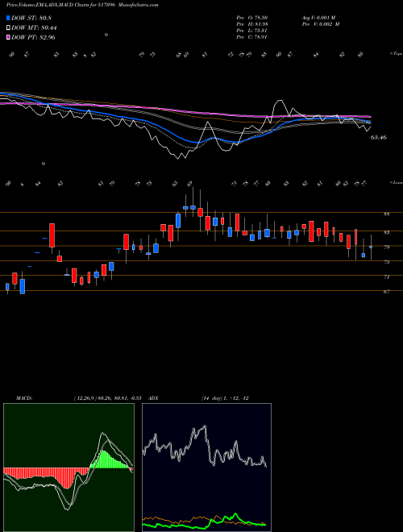The height and width of the screenshot is (532, 403).
Task: Click the Avg V: 0.001 M value
Action: pos(318,18)
